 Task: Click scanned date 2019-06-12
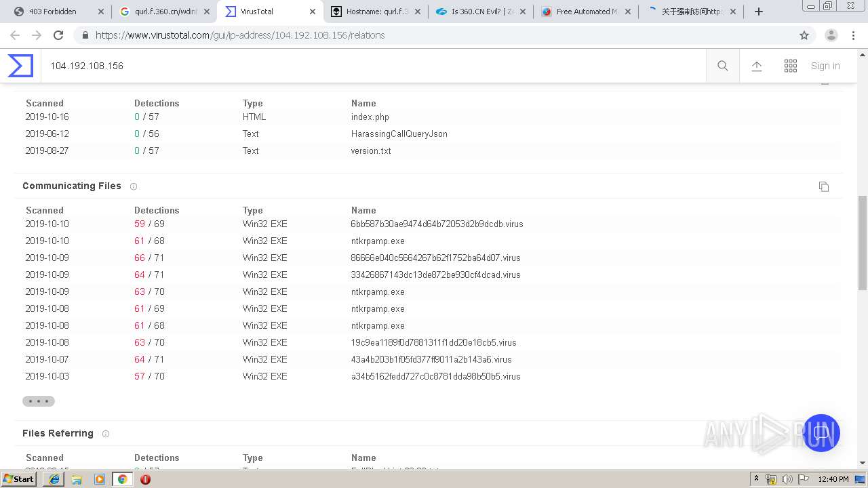click(47, 134)
